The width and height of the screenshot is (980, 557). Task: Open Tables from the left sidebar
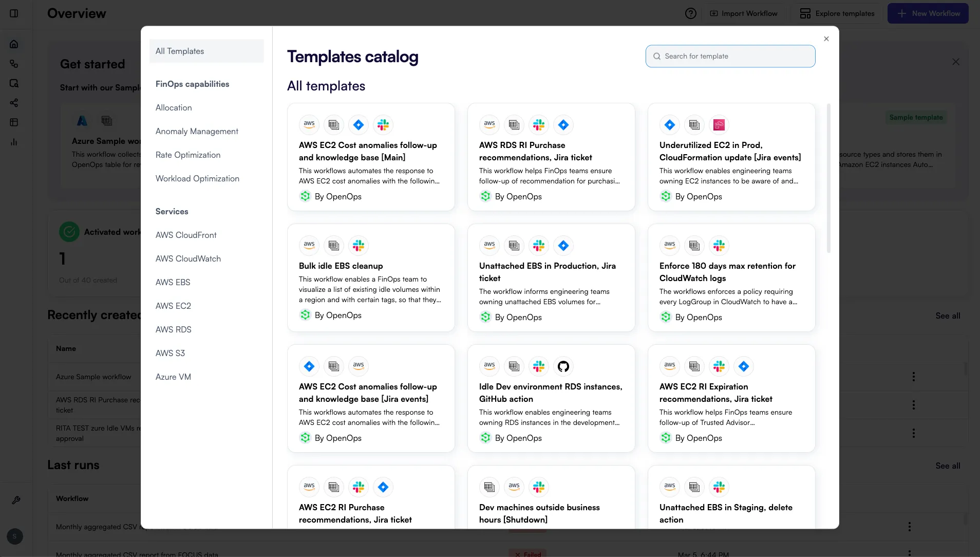click(x=14, y=122)
